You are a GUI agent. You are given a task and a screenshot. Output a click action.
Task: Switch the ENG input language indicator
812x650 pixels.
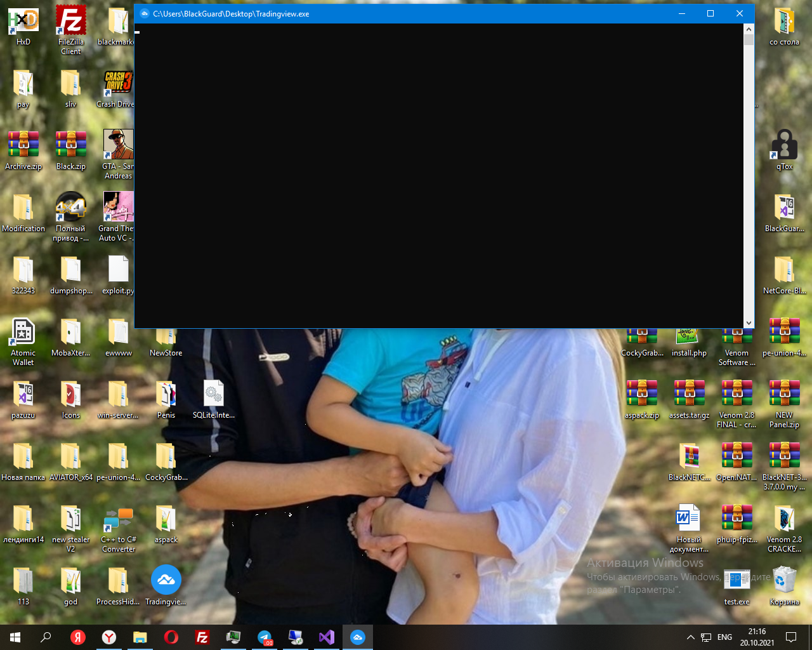click(x=724, y=637)
